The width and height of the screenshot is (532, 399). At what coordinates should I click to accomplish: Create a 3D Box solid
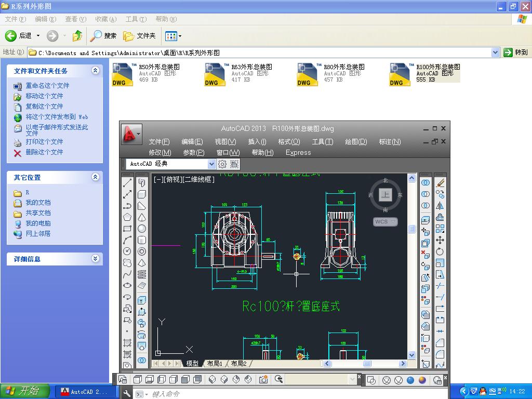142,194
